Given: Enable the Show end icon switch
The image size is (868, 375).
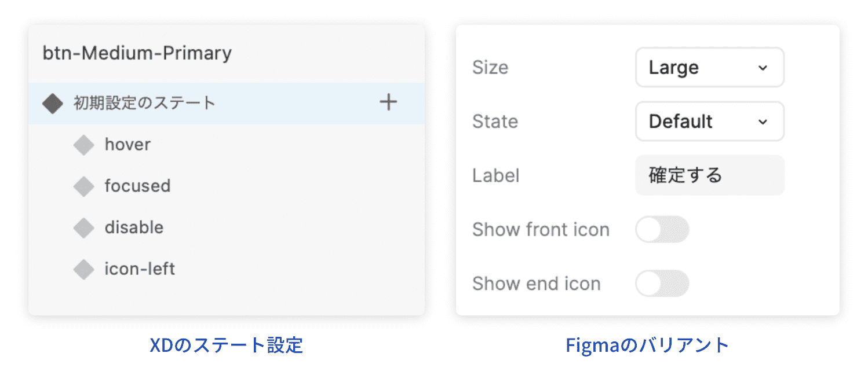Looking at the screenshot, I should coord(662,283).
